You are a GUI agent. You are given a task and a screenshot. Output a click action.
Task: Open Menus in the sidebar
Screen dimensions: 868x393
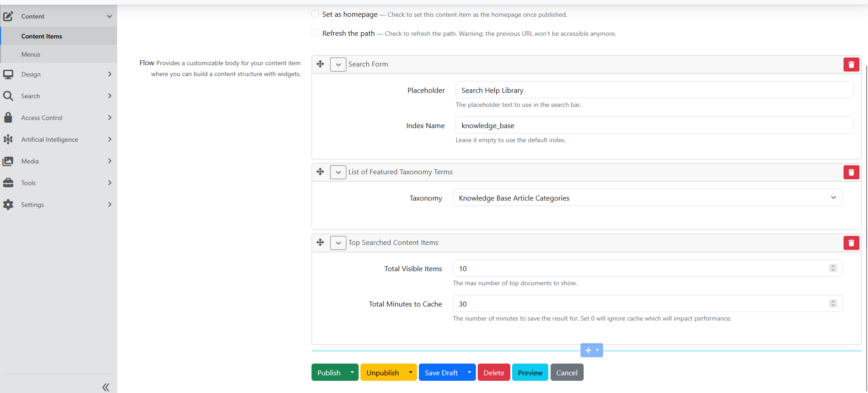(x=59, y=54)
